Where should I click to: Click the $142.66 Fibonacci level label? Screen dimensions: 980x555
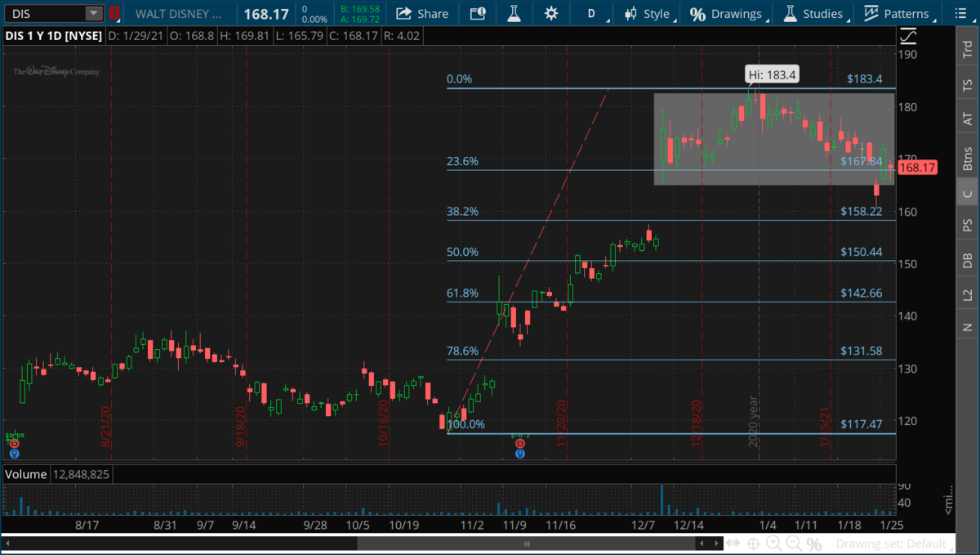(862, 293)
